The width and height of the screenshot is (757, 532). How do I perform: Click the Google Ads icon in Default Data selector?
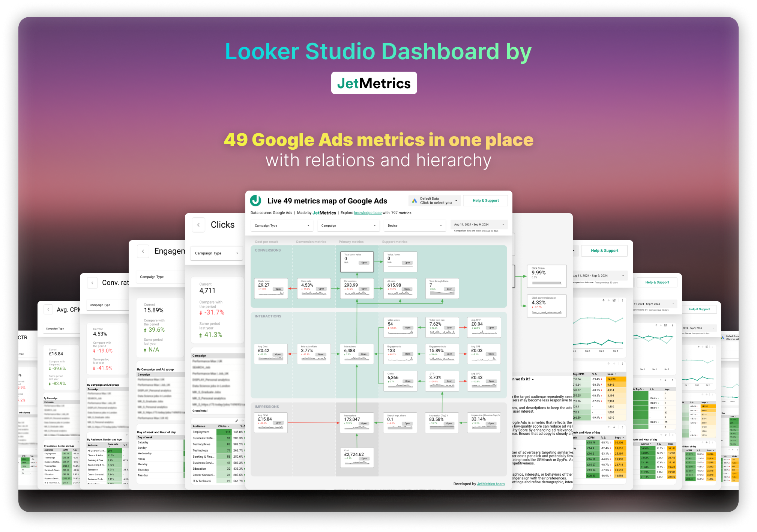click(415, 201)
